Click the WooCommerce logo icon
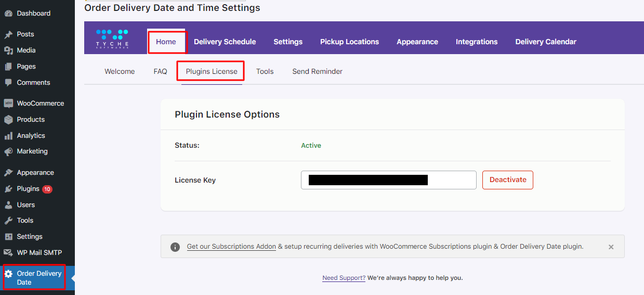Viewport: 644px width, 295px height. click(8, 104)
